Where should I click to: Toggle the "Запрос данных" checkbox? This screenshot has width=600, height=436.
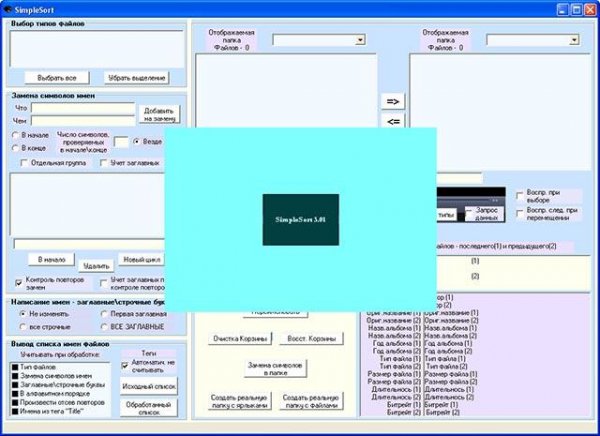coord(468,212)
